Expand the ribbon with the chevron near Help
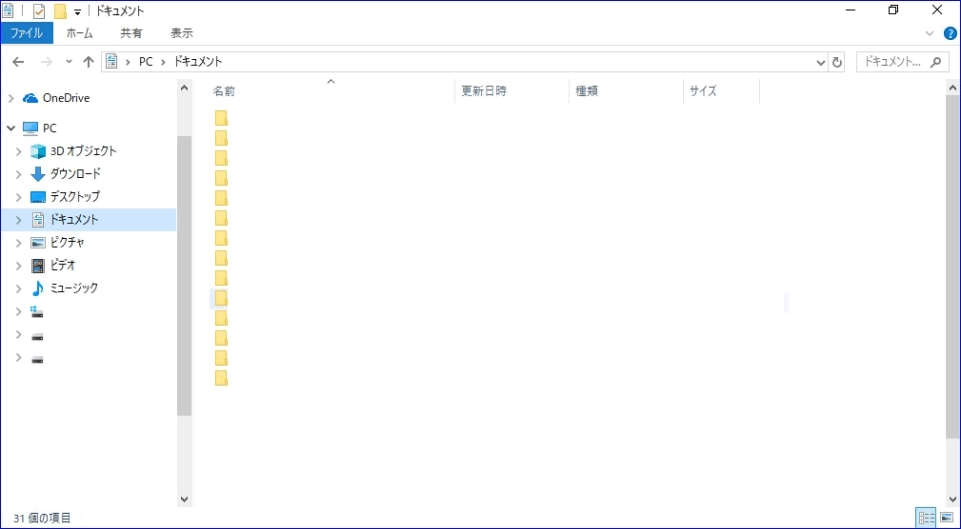 click(x=930, y=33)
